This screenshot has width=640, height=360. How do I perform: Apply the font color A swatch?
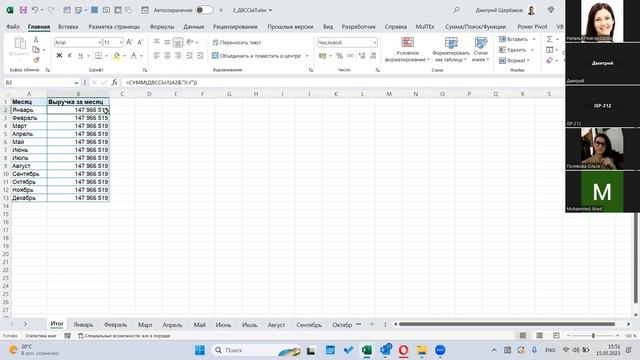click(x=133, y=56)
